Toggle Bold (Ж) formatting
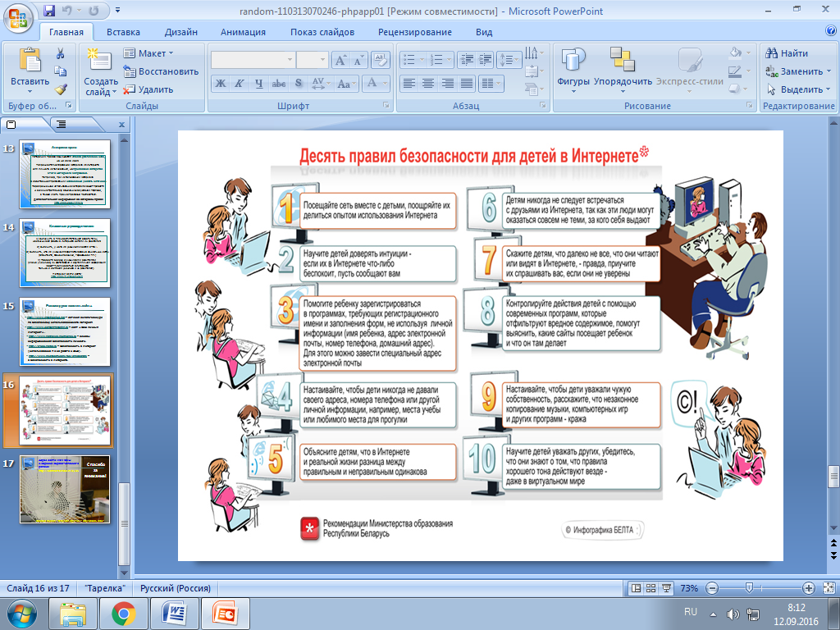This screenshot has width=840, height=630. pyautogui.click(x=221, y=83)
